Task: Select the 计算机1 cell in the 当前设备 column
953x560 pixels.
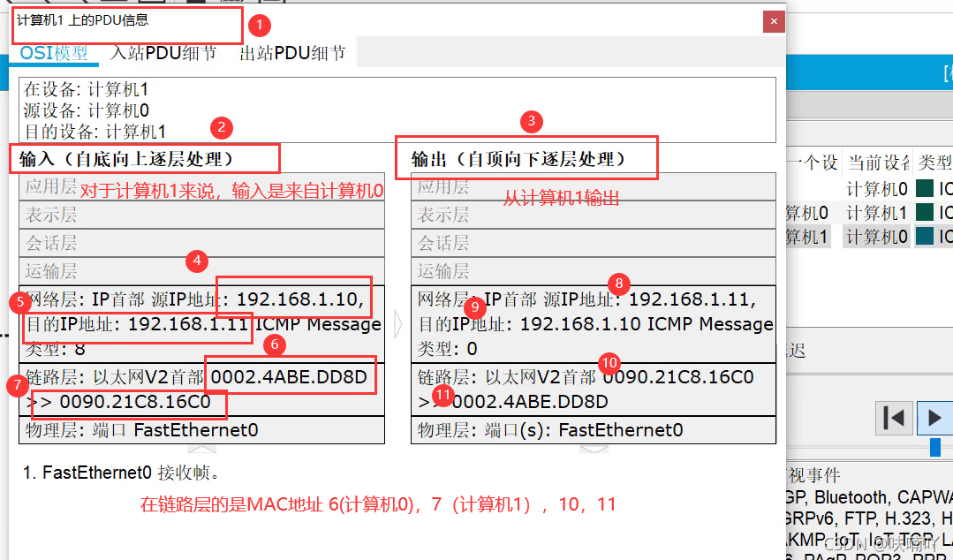Action: (876, 213)
